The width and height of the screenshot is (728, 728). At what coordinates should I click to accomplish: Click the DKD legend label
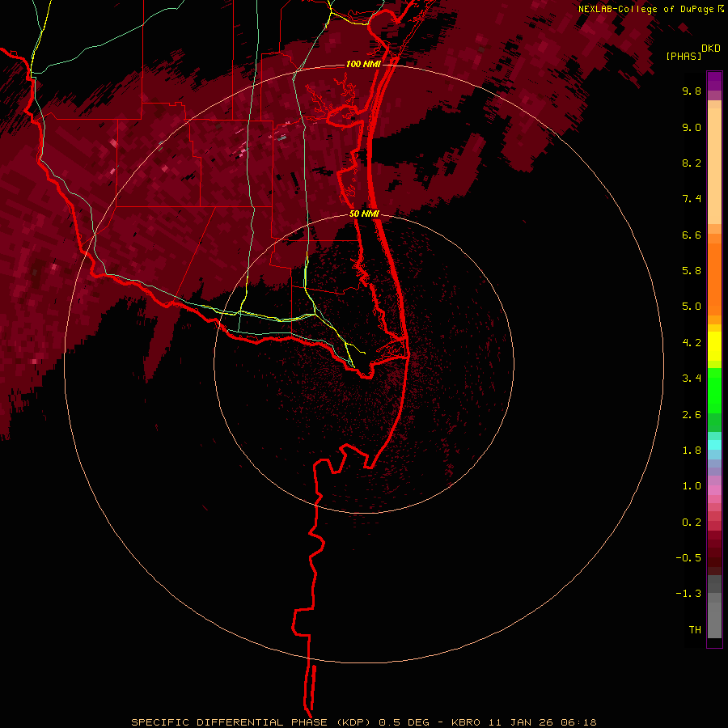(x=711, y=49)
